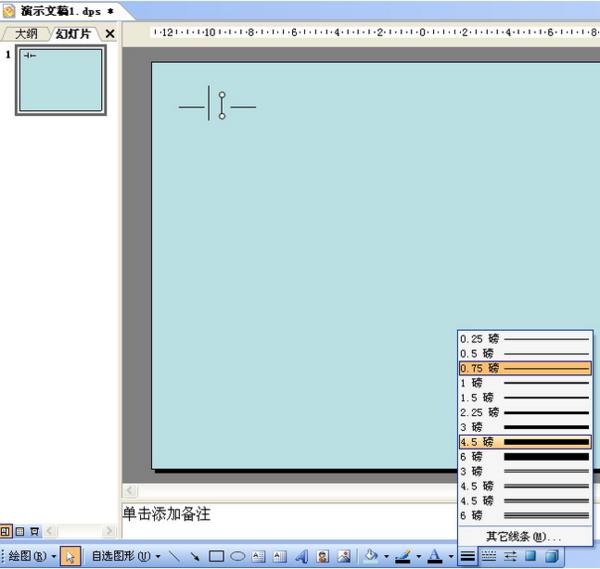Click the font color A swatch

(x=434, y=556)
